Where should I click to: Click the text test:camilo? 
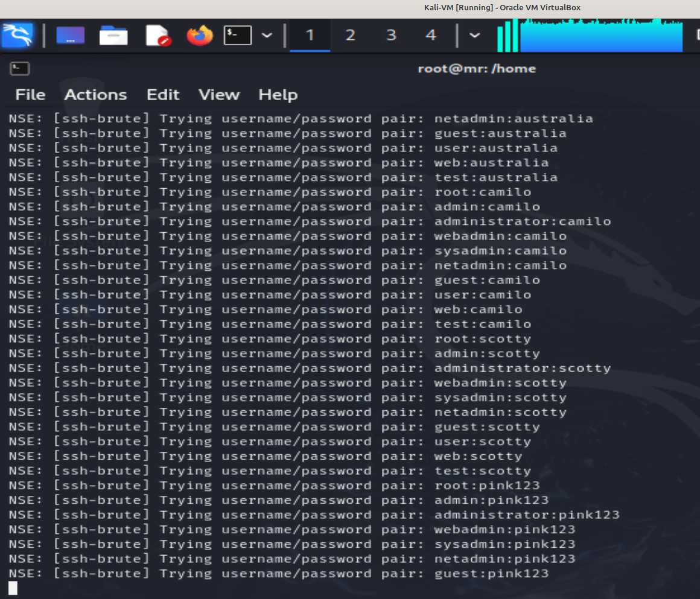click(x=483, y=324)
